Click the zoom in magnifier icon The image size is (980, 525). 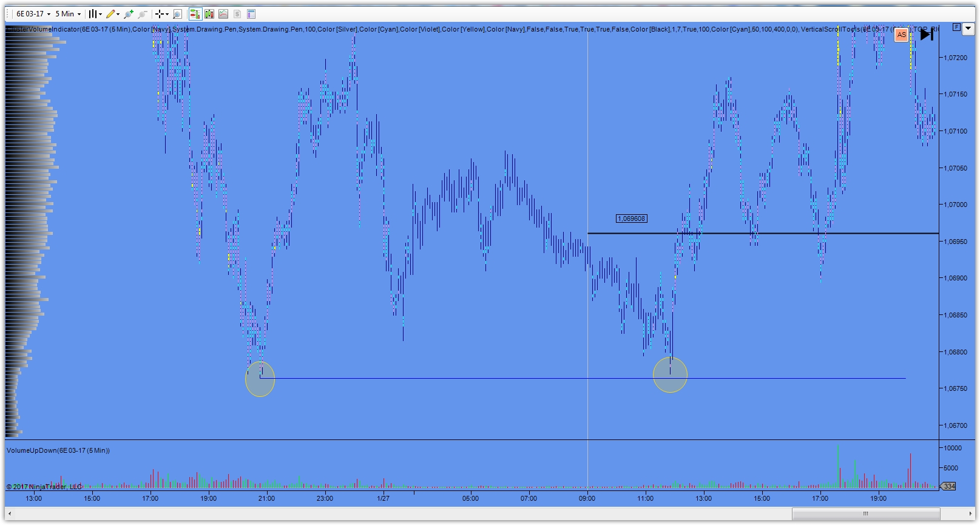(x=129, y=14)
